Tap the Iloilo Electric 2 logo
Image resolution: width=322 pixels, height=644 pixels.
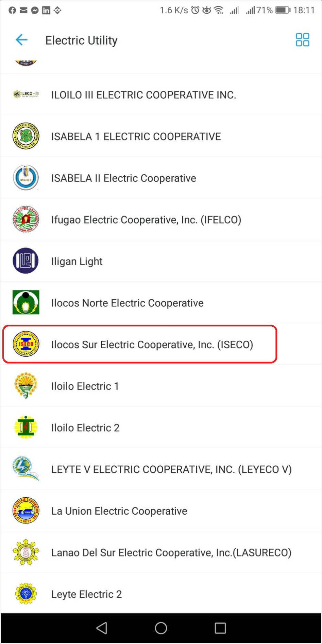tap(26, 427)
